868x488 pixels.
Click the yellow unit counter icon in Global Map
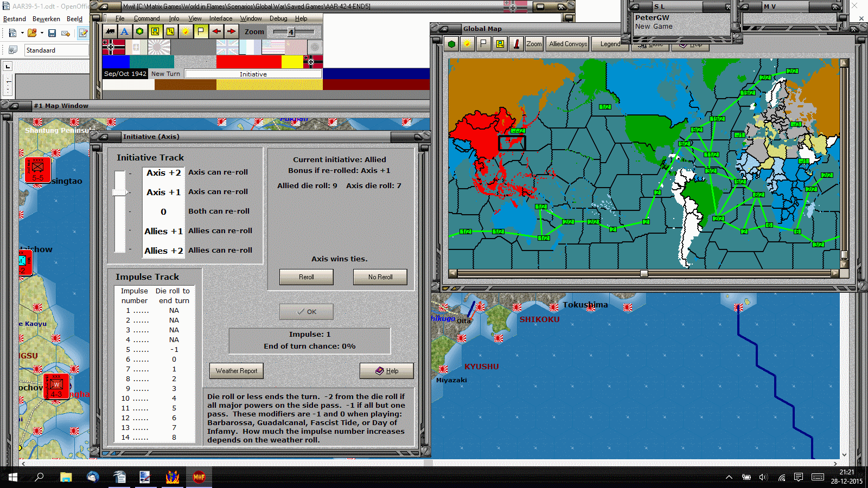tap(500, 44)
